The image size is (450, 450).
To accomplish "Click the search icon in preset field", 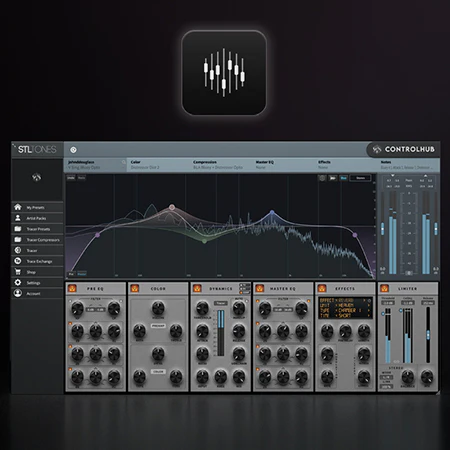I will [123, 162].
